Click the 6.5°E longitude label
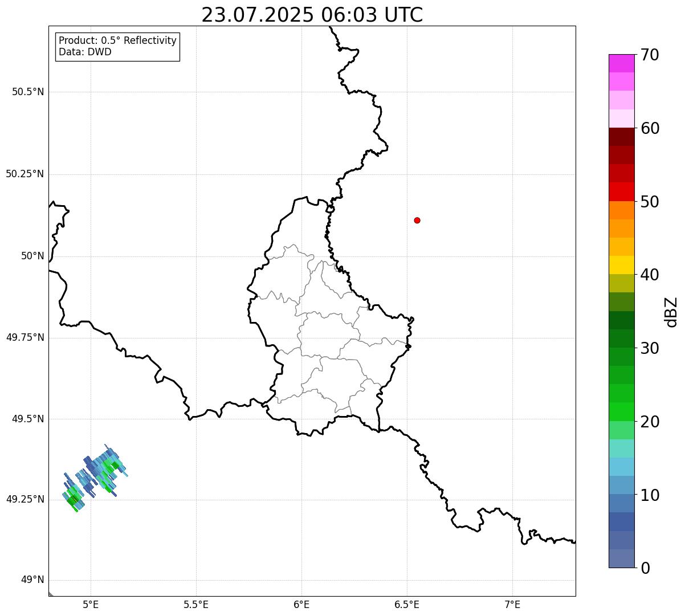This screenshot has width=685, height=616. click(x=407, y=604)
